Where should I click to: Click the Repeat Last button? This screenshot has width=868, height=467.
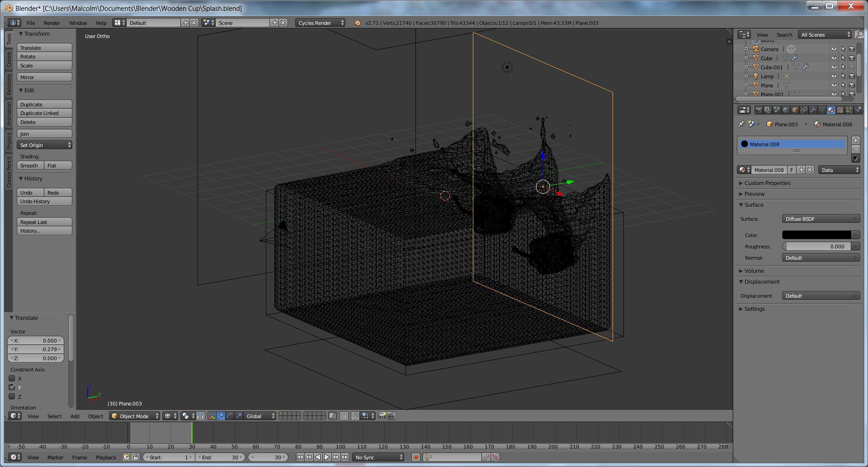[44, 222]
